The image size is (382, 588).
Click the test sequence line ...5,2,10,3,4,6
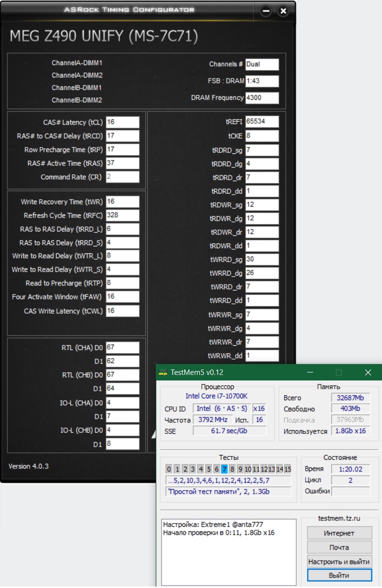(228, 480)
